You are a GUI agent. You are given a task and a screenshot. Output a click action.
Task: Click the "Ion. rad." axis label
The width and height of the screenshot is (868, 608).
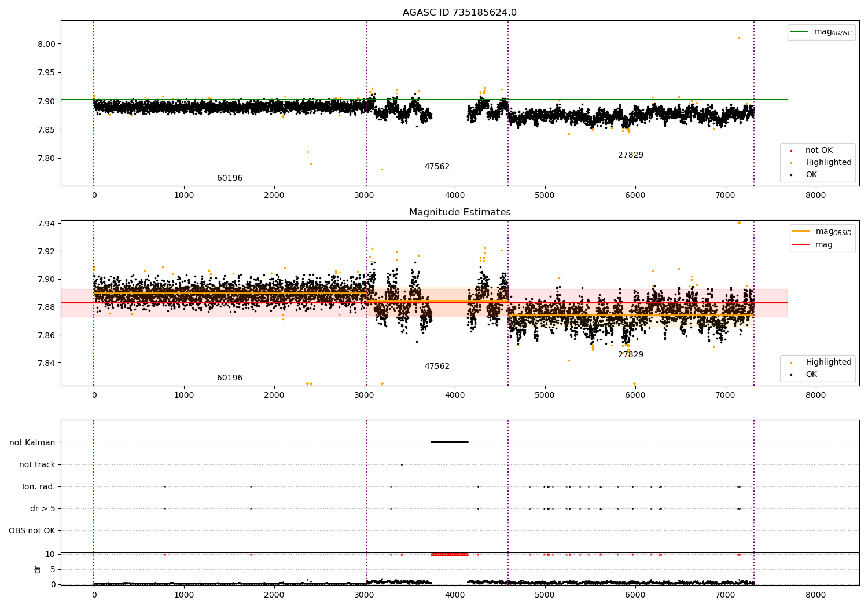tap(39, 487)
